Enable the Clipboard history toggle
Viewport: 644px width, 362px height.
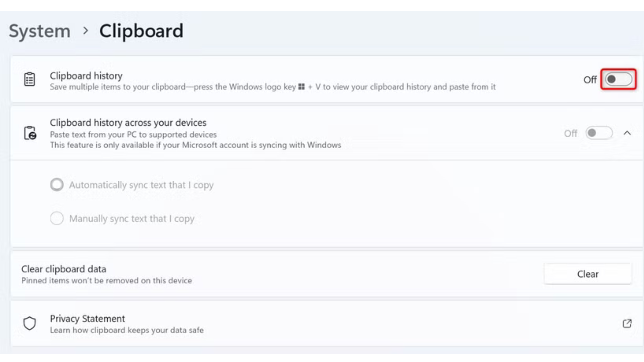tap(618, 80)
